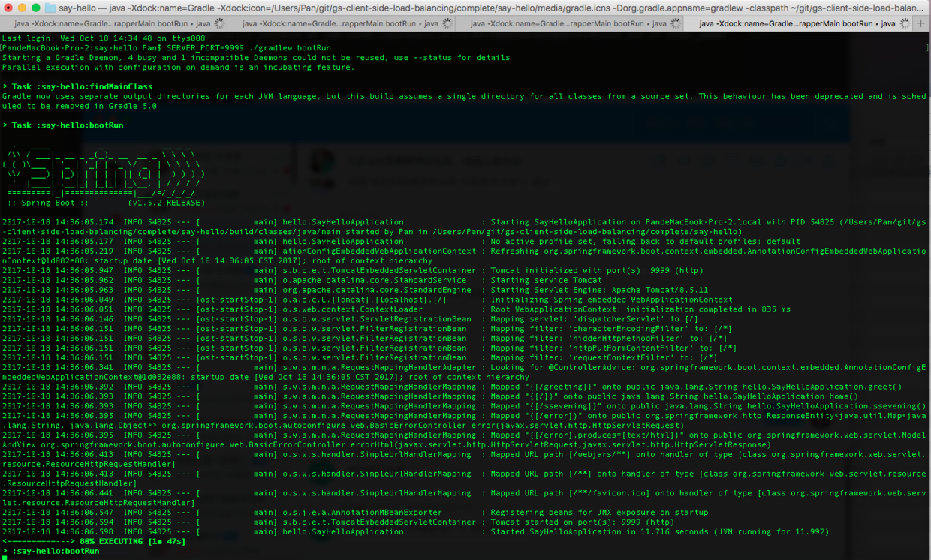Click the 80% EXECUTING progress bar line
Image resolution: width=931 pixels, height=560 pixels.
(x=94, y=541)
